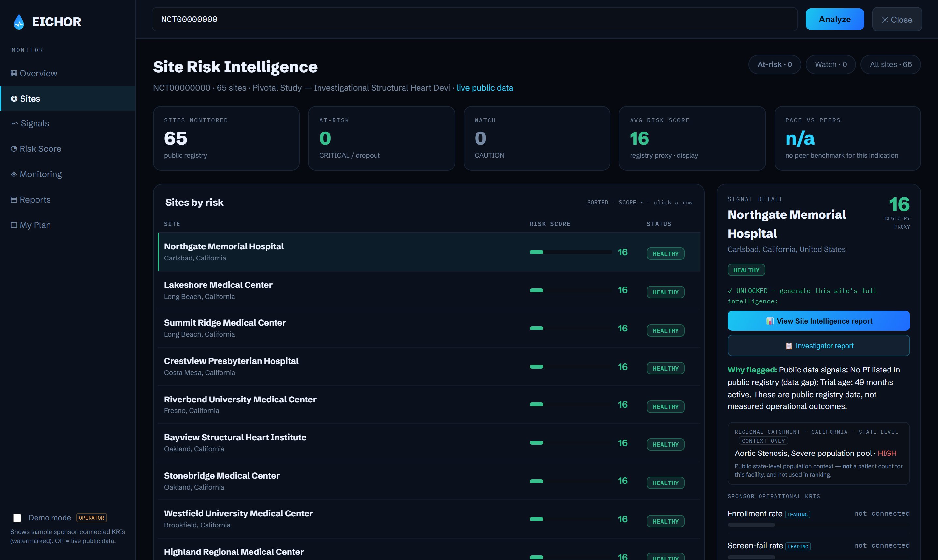Go to Overview in sidebar
The image size is (938, 560).
(x=68, y=73)
